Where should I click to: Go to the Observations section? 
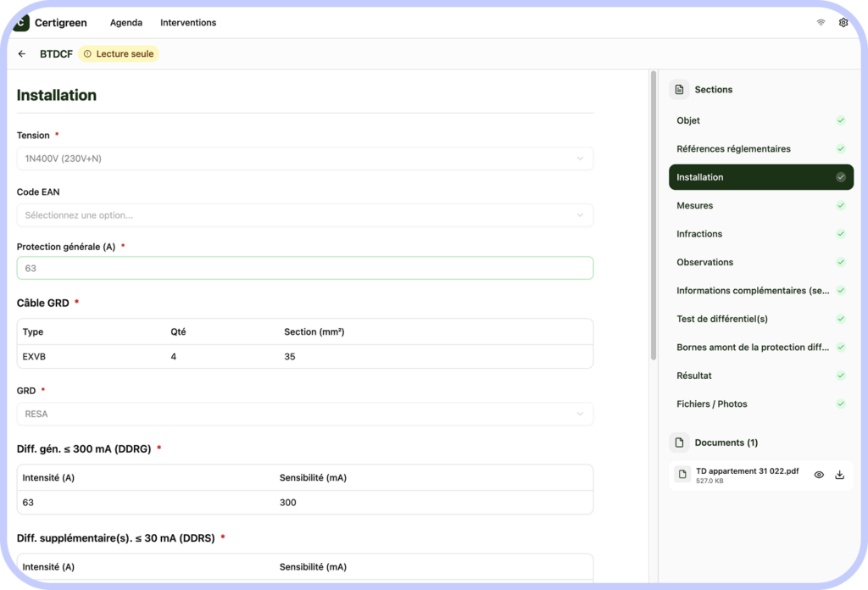coord(761,262)
